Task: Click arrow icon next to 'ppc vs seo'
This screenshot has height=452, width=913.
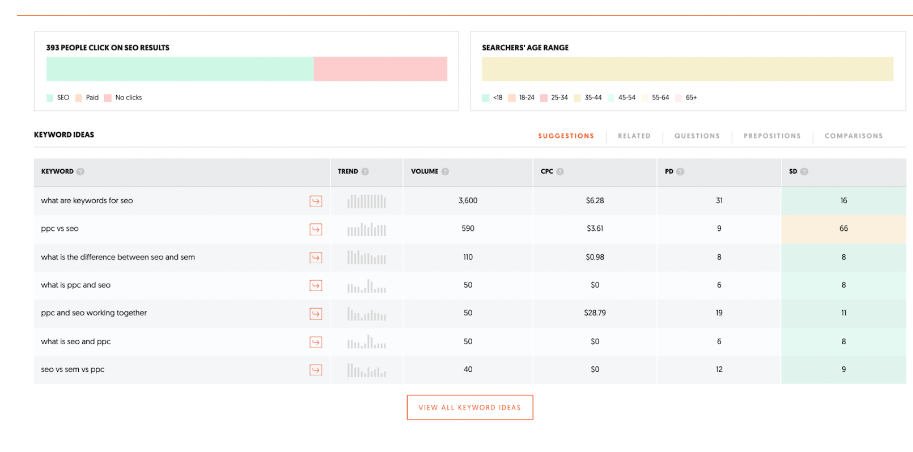Action: click(x=316, y=229)
